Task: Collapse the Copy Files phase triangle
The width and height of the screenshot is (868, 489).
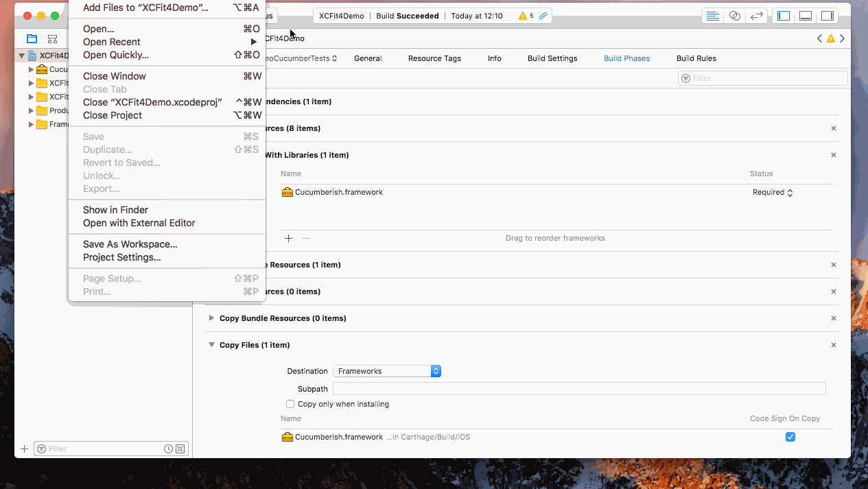Action: 211,345
